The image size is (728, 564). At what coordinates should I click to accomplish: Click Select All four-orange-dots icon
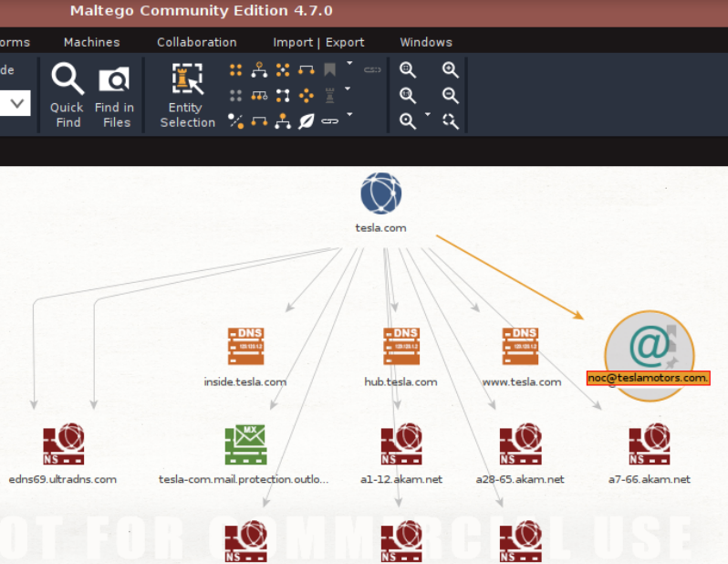click(x=236, y=70)
